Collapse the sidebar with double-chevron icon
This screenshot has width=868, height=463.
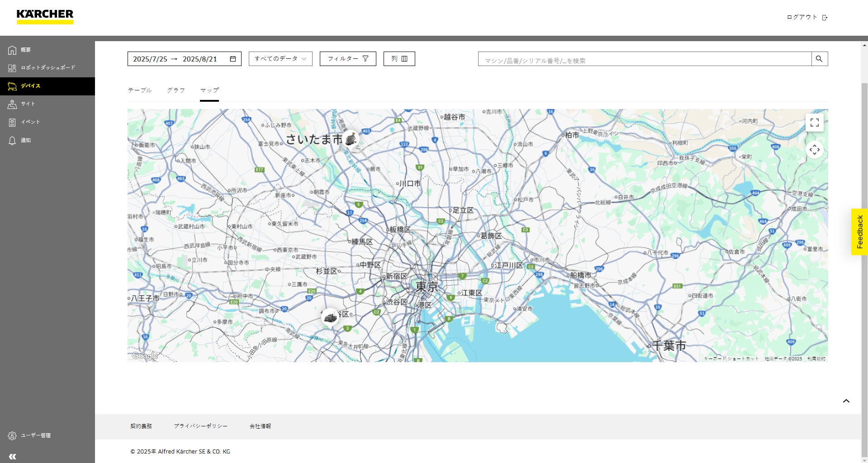coord(13,456)
